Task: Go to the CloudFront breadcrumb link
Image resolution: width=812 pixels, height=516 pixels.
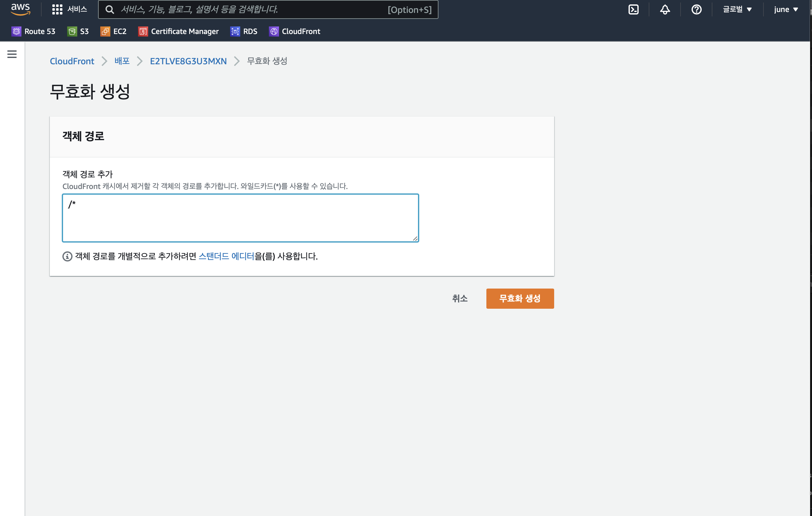Action: pyautogui.click(x=72, y=61)
